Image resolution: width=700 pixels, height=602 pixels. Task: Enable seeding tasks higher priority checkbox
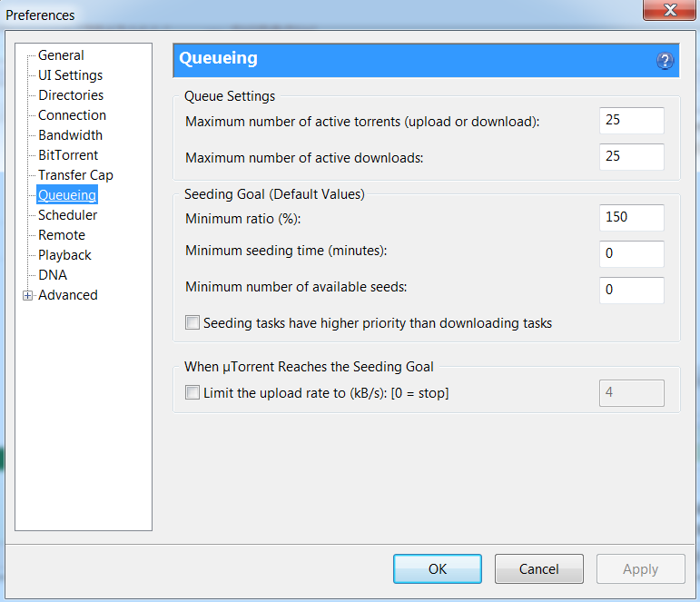[192, 322]
